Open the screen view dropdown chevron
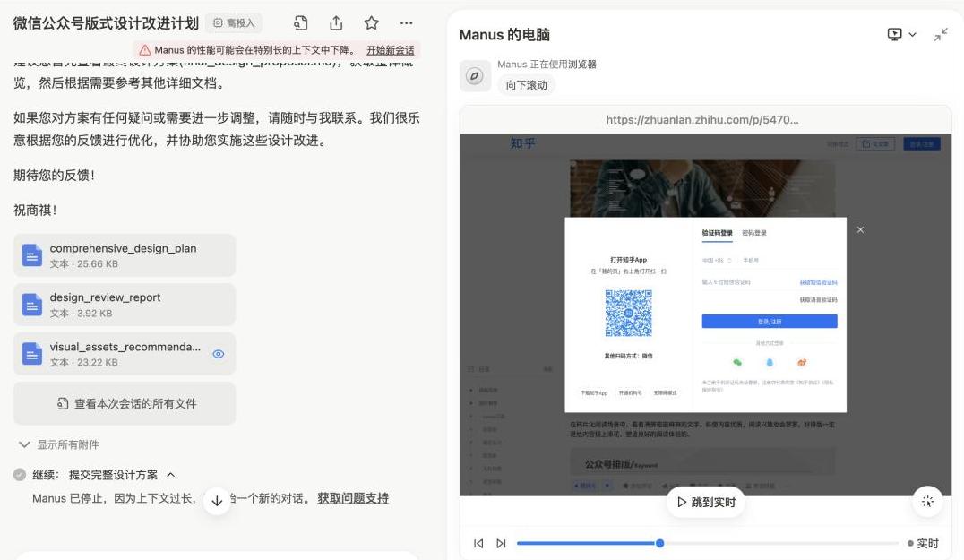964x560 pixels. [912, 35]
